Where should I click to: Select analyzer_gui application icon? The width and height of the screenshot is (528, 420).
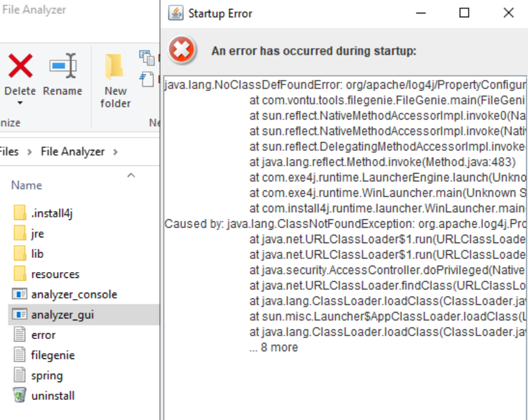19,315
